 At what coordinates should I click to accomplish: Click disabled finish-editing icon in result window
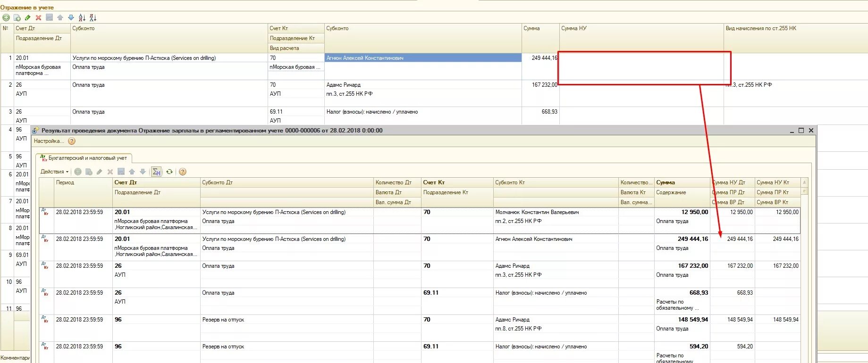pos(121,172)
